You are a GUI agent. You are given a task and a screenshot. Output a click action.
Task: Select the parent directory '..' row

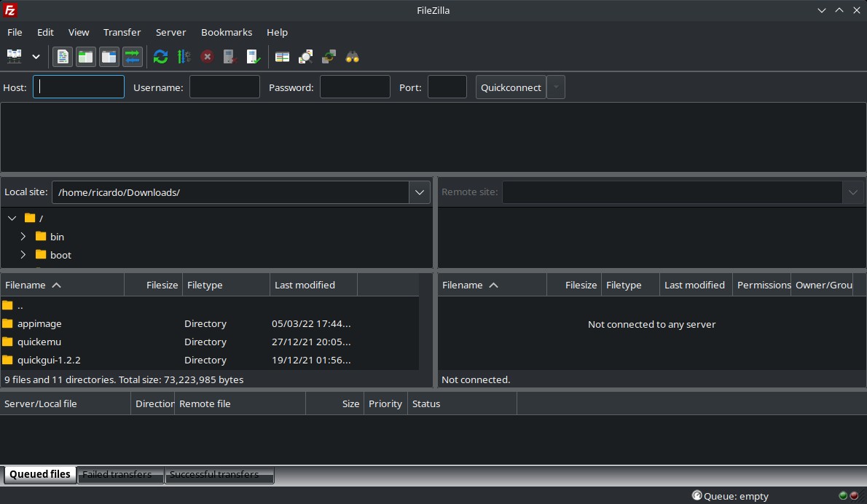click(210, 306)
